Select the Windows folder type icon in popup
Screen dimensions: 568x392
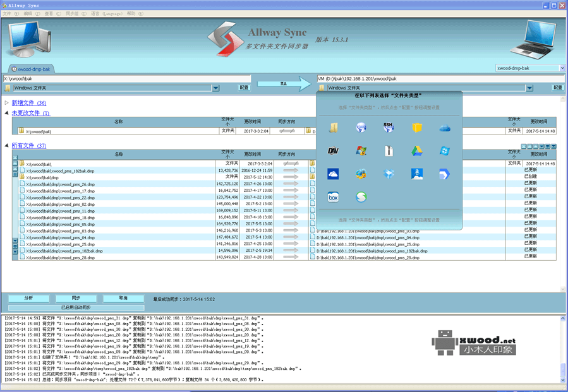point(334,128)
